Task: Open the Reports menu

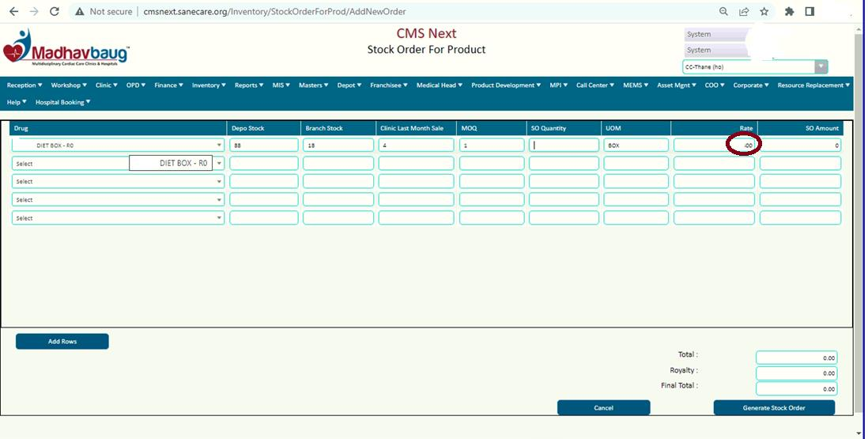Action: (x=249, y=85)
